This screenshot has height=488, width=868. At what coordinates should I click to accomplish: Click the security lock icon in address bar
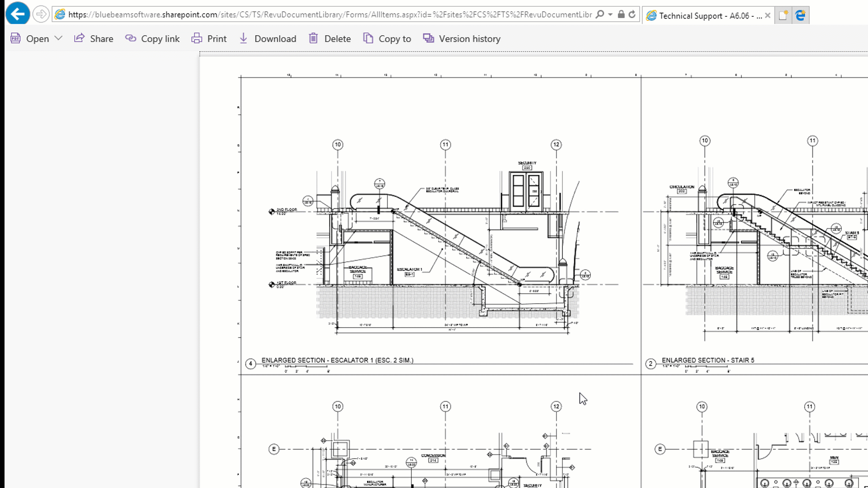pyautogui.click(x=621, y=14)
